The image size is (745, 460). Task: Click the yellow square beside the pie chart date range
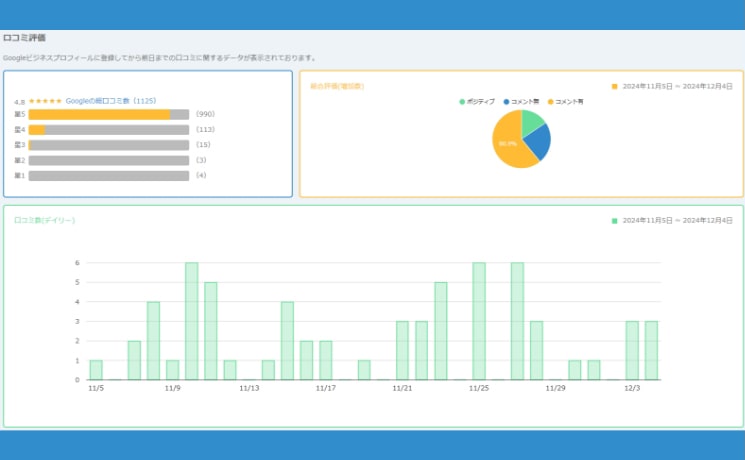coord(614,87)
